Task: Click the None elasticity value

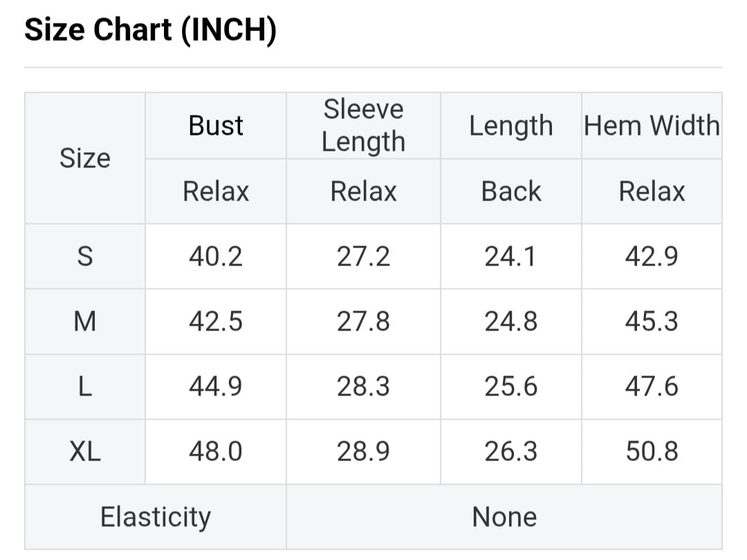Action: 504,517
